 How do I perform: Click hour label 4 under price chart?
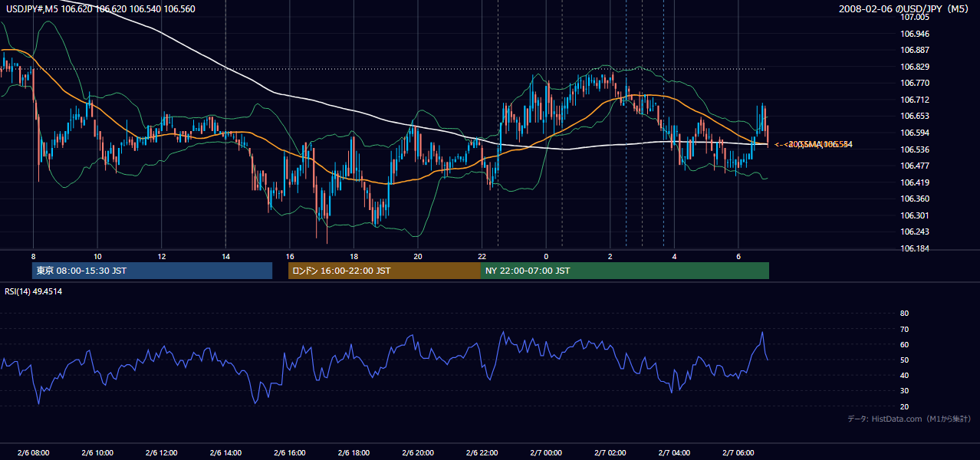(x=674, y=256)
